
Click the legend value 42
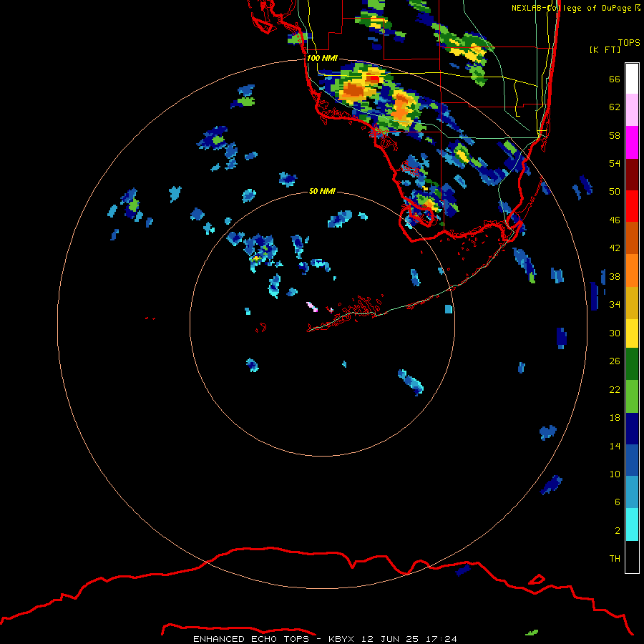point(615,248)
